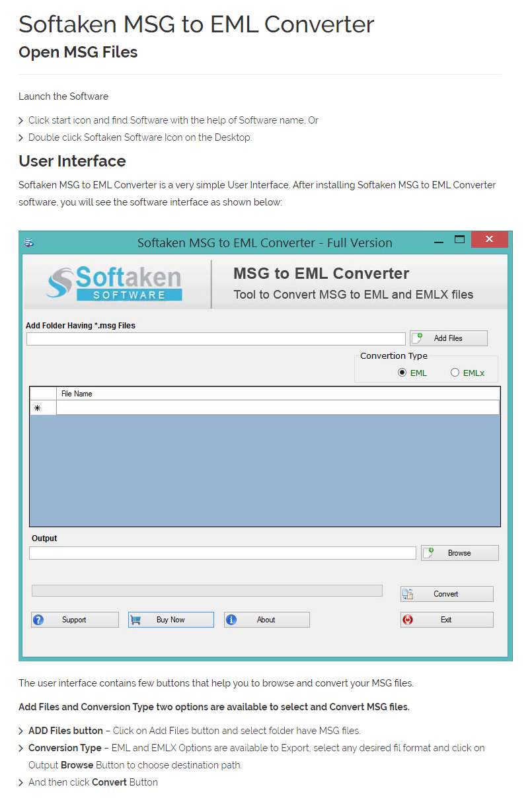The width and height of the screenshot is (532, 812).
Task: Click the 'And then click Convert Button' text
Action: 93,782
